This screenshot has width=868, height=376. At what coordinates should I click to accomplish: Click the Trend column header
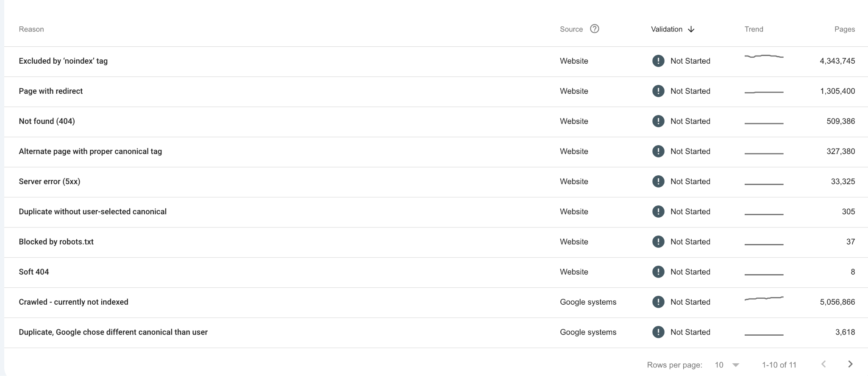(x=754, y=29)
